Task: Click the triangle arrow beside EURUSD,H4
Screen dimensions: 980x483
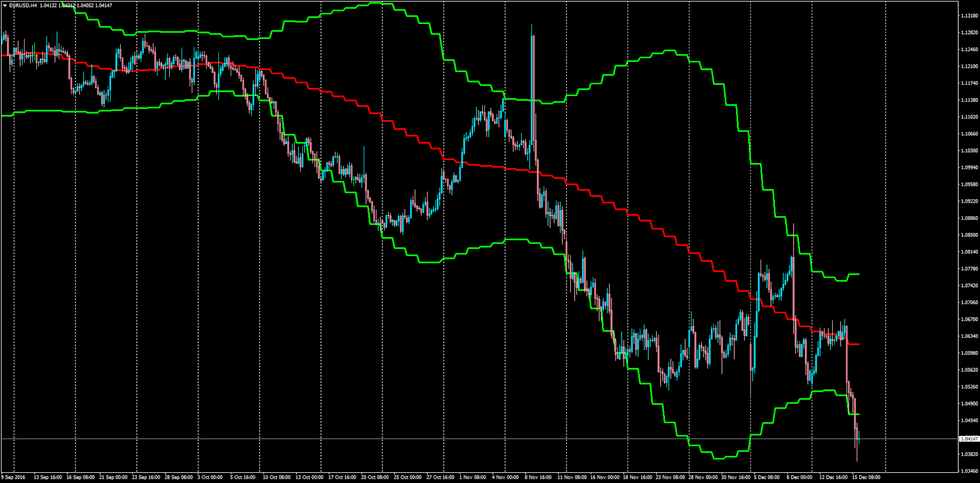Action: [5, 5]
